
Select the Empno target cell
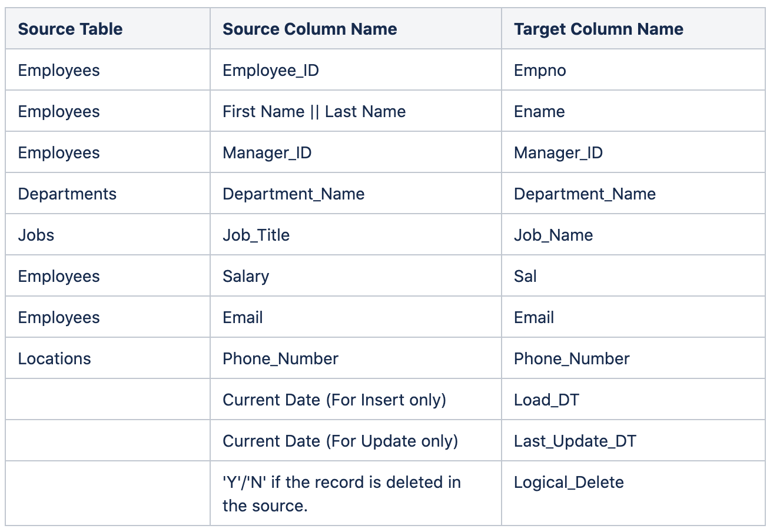pos(539,70)
